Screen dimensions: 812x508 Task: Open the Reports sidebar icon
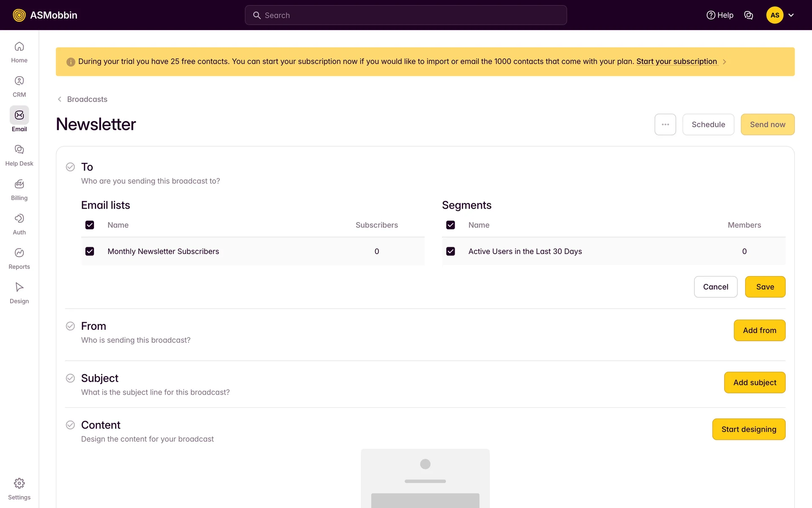point(19,253)
